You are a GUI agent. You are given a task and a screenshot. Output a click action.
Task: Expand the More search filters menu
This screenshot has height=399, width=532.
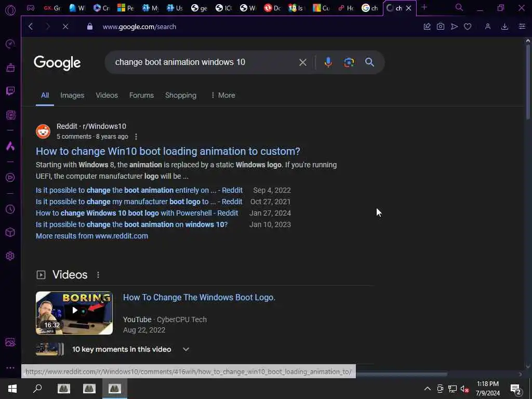pyautogui.click(x=223, y=96)
